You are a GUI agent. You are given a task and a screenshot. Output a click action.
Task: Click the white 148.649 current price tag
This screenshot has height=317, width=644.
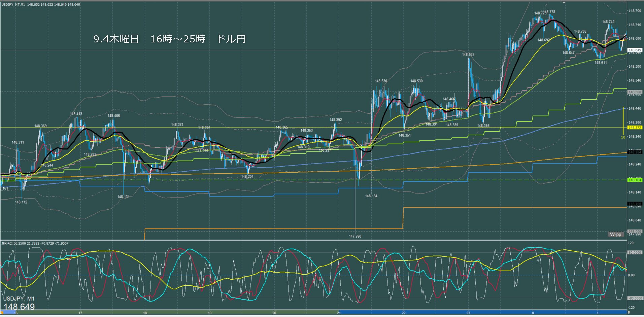pos(635,50)
